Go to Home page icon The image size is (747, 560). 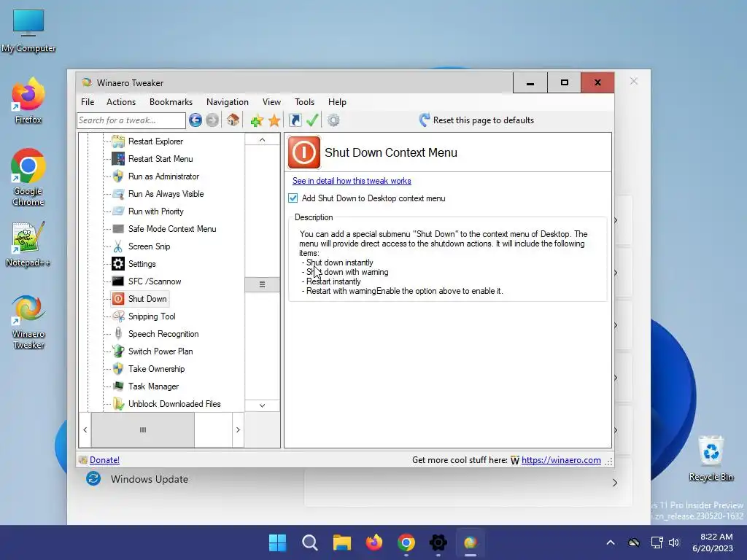tap(233, 120)
